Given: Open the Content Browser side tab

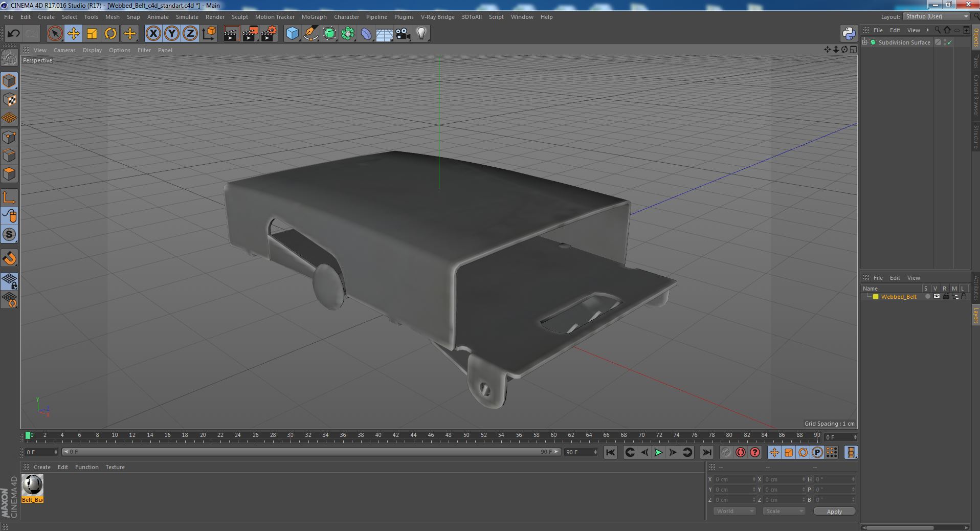Looking at the screenshot, I should pos(975,95).
